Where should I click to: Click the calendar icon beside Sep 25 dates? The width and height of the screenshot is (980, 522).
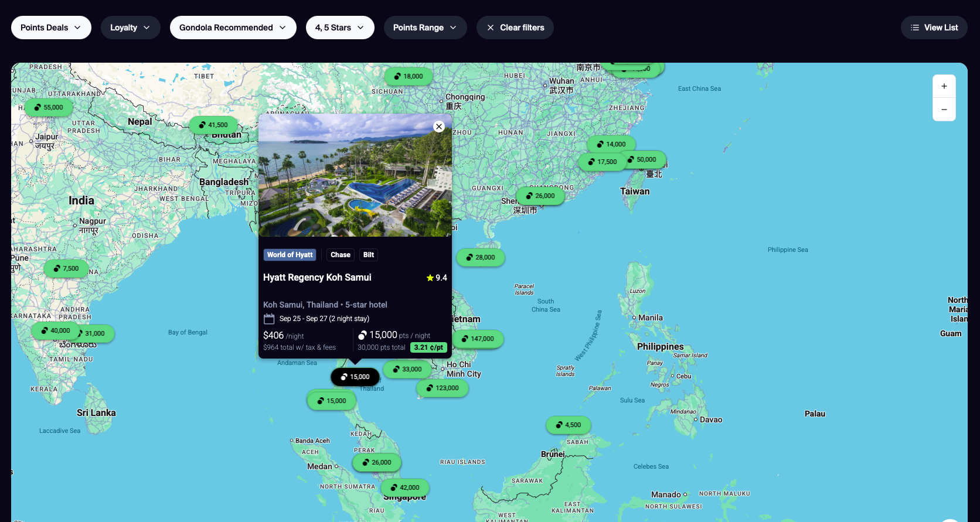tap(269, 319)
